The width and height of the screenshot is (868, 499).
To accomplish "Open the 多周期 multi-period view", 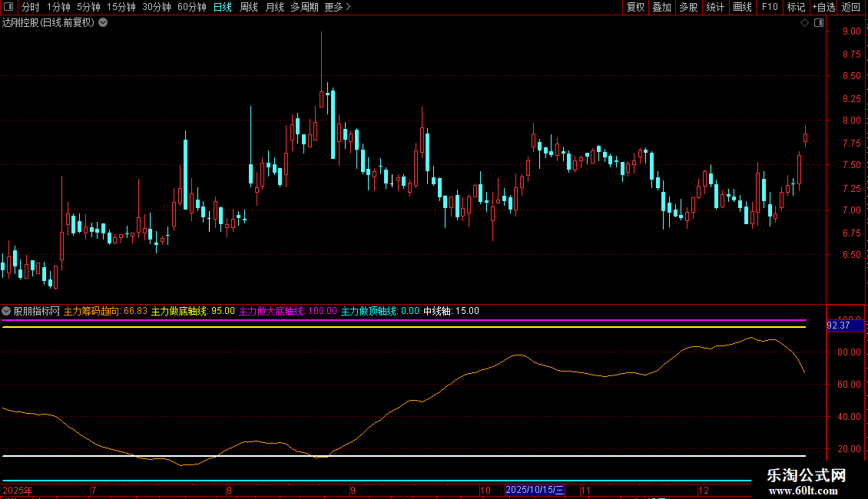I will point(305,8).
